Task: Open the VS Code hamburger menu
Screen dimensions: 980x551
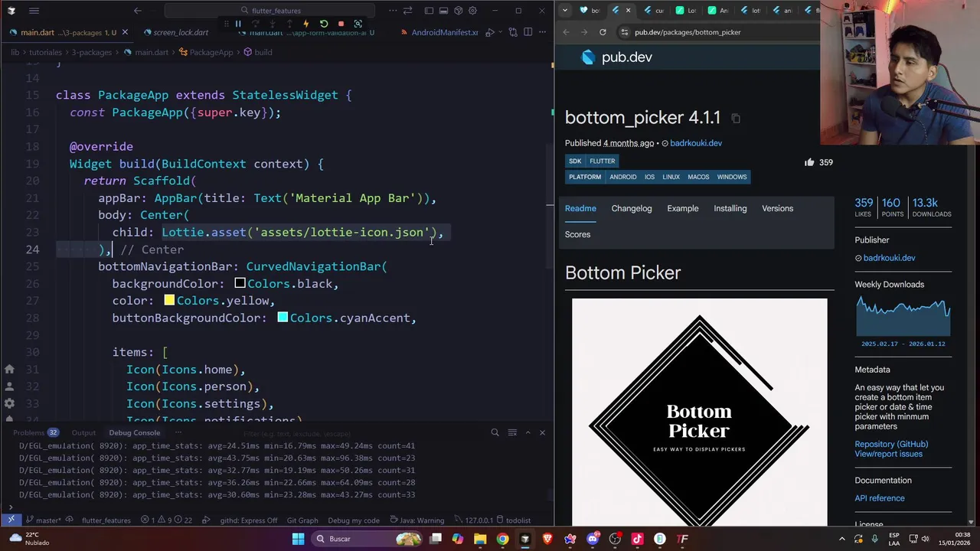Action: (x=34, y=11)
